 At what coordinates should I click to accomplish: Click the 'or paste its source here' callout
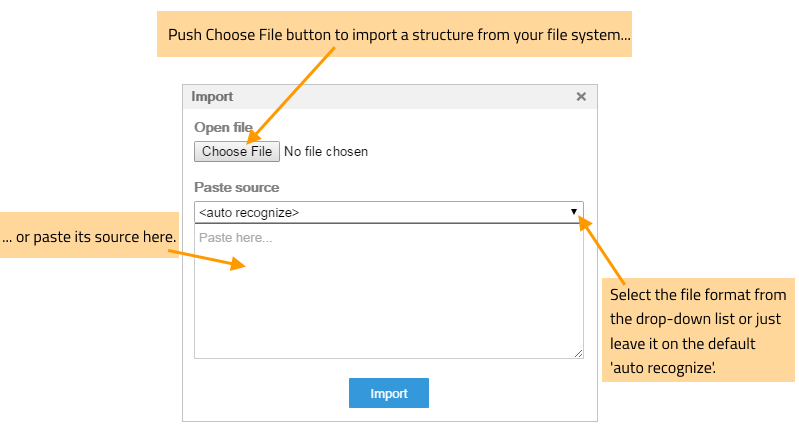pos(89,235)
